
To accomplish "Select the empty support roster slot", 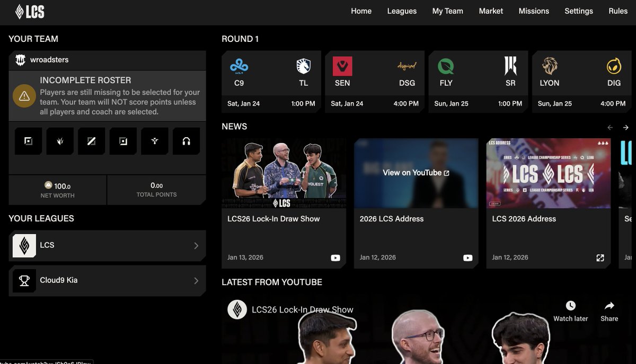I will [155, 141].
